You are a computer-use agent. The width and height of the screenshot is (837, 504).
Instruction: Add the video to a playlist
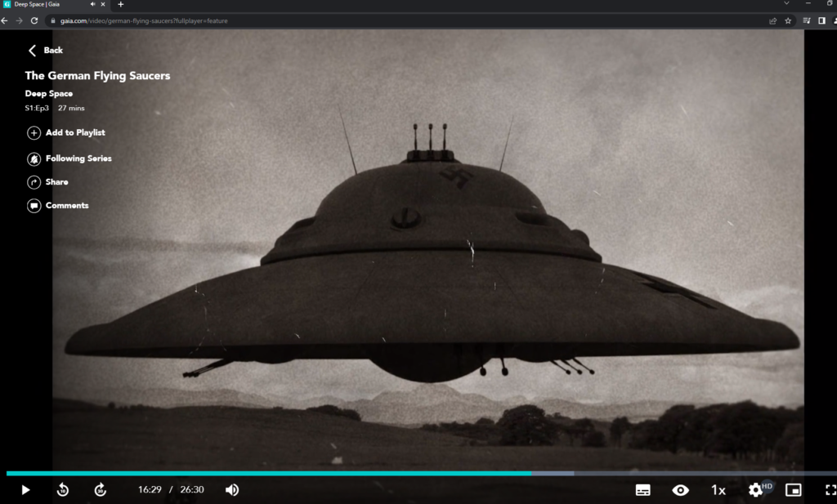tap(66, 132)
